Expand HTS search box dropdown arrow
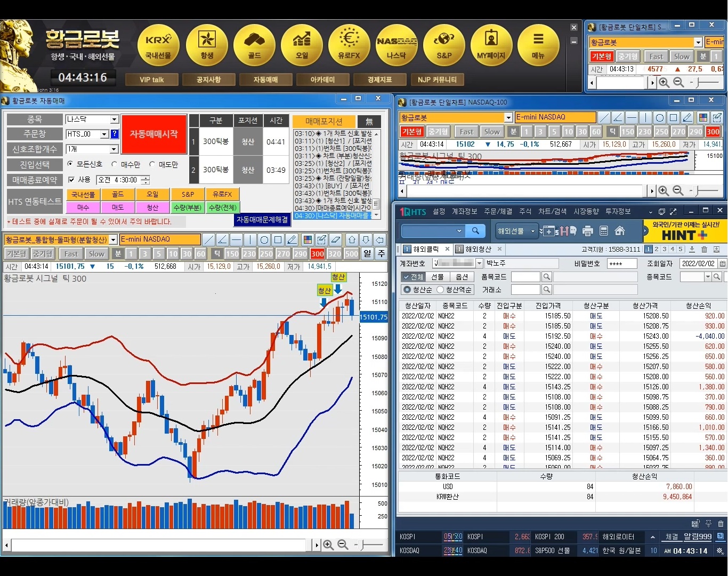728x576 pixels. tap(459, 231)
